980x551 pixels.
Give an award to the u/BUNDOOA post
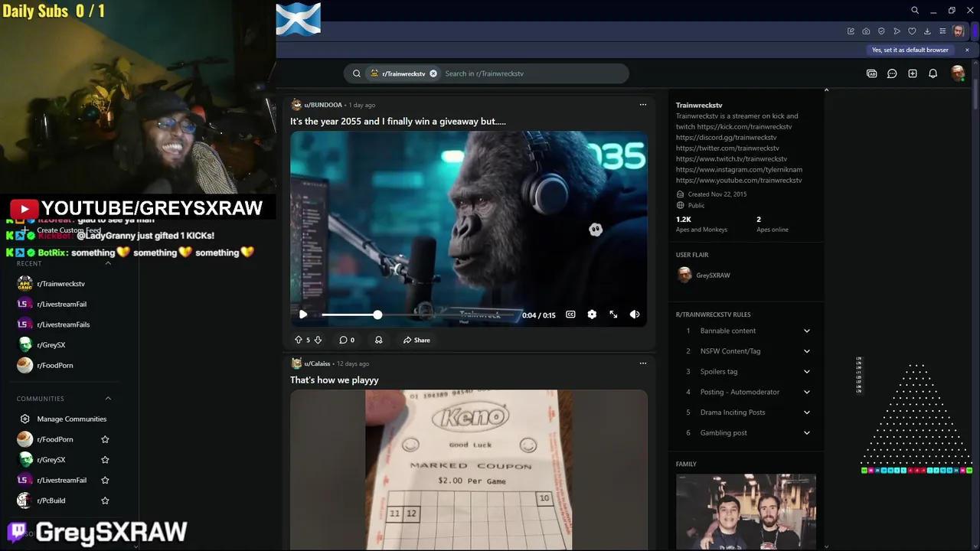(378, 340)
